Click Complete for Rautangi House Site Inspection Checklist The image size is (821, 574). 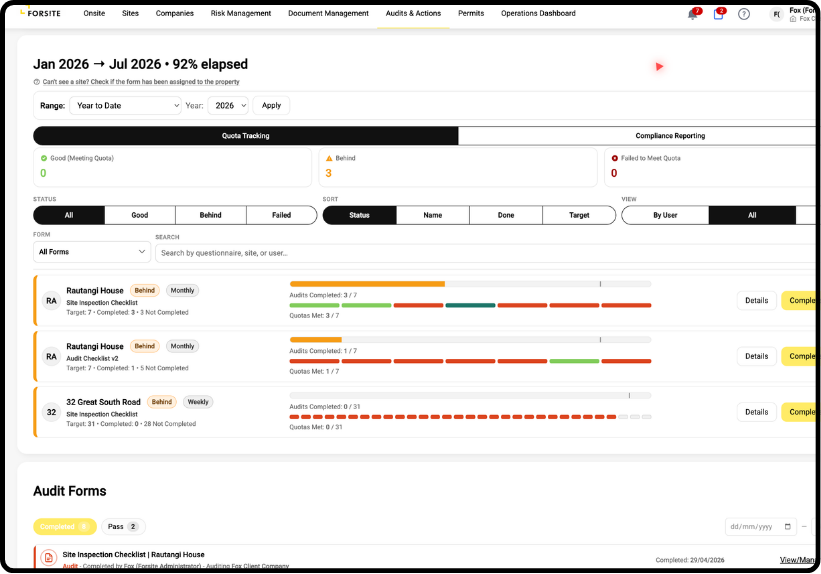(x=800, y=301)
